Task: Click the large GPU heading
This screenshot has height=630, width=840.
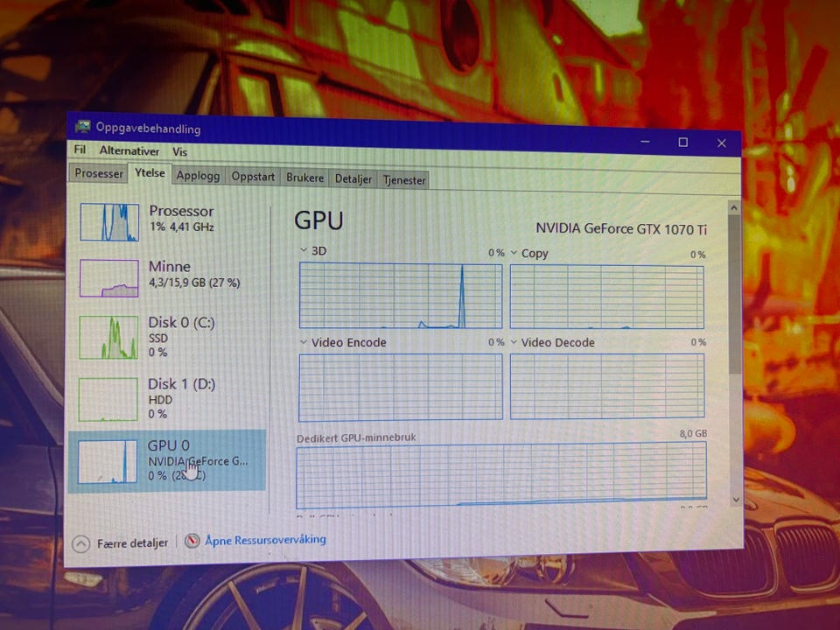Action: tap(318, 220)
